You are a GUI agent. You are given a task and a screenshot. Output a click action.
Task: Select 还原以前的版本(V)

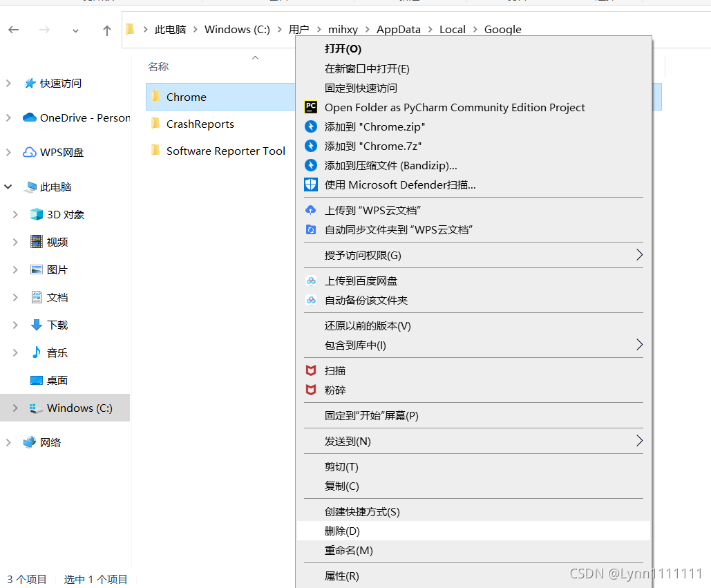tap(474, 325)
